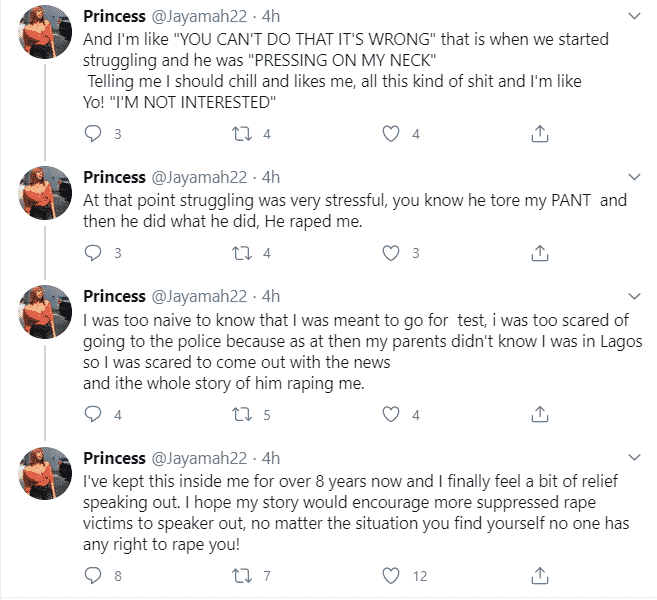The height and width of the screenshot is (600, 657).
Task: Reply to the "over 8 years" tweet
Action: (93, 575)
